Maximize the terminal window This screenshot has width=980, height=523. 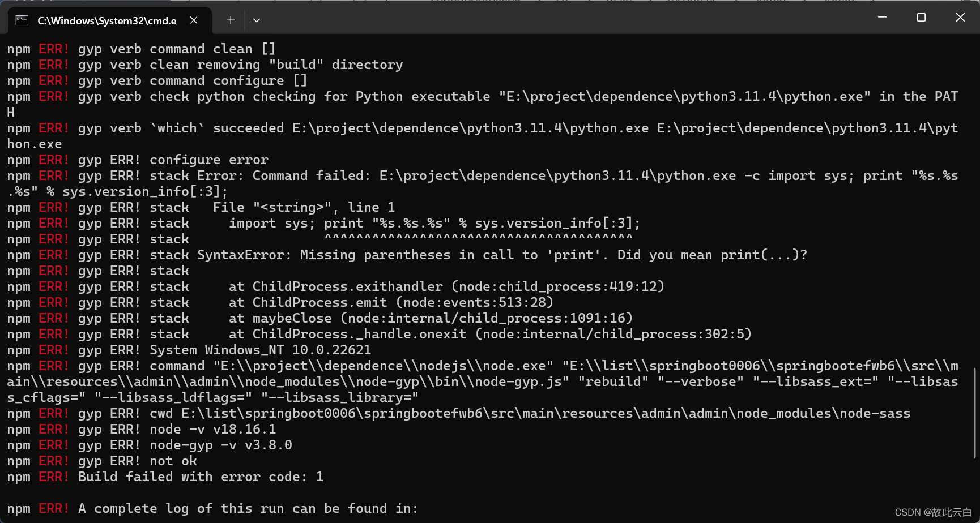(x=921, y=17)
